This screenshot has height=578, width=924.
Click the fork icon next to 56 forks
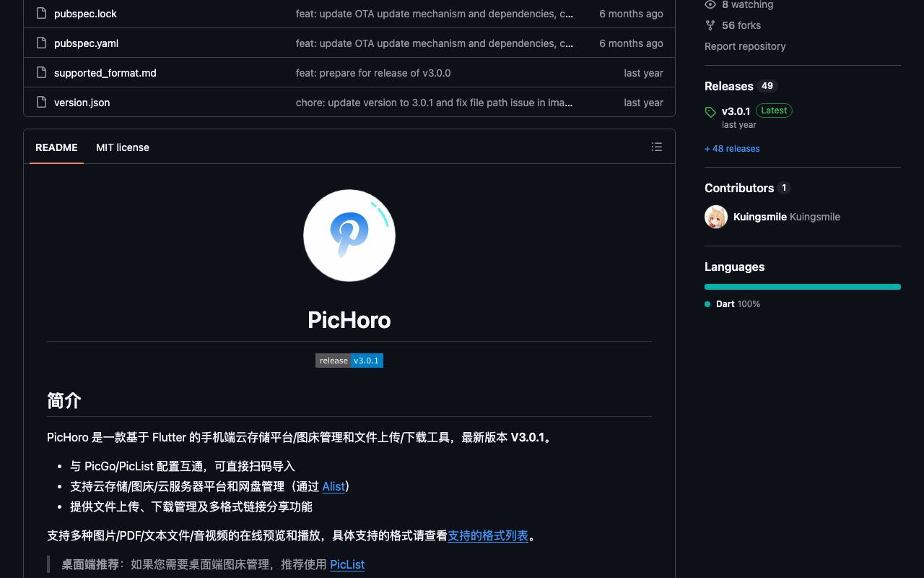[710, 25]
